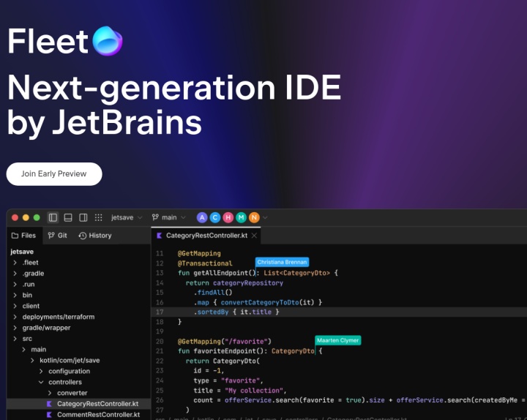Click the .sortedBy call on line 17
This screenshot has width=527, height=420.
coord(211,312)
